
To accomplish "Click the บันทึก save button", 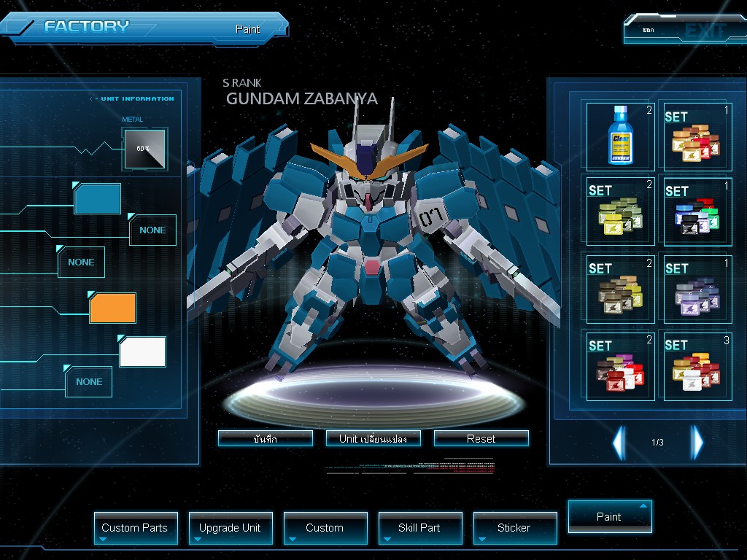I will (266, 438).
